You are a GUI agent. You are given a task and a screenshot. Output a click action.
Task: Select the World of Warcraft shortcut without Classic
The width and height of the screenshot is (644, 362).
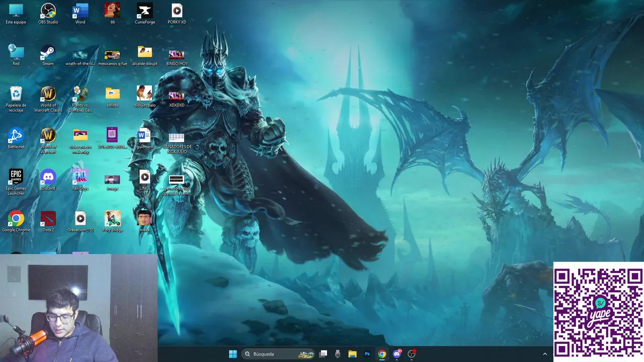pos(48,141)
